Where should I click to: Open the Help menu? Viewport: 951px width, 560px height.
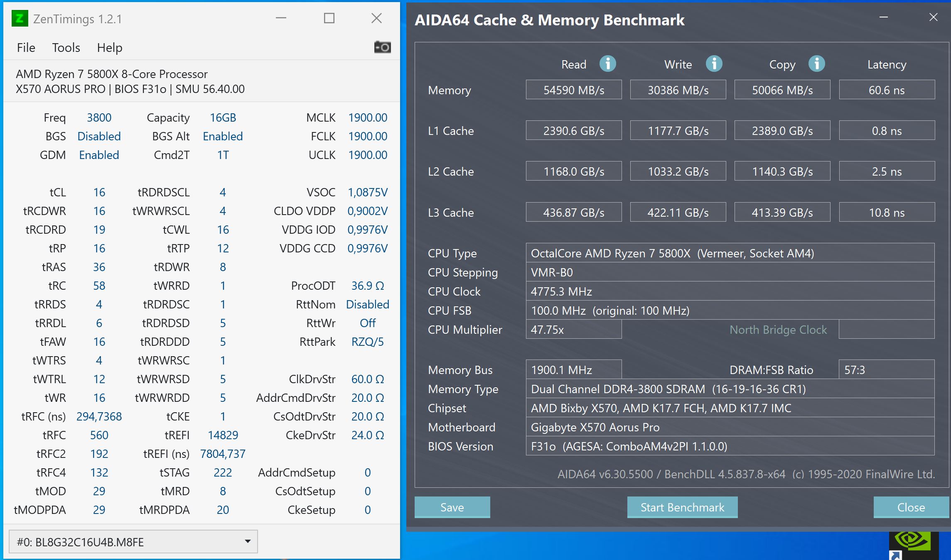110,48
